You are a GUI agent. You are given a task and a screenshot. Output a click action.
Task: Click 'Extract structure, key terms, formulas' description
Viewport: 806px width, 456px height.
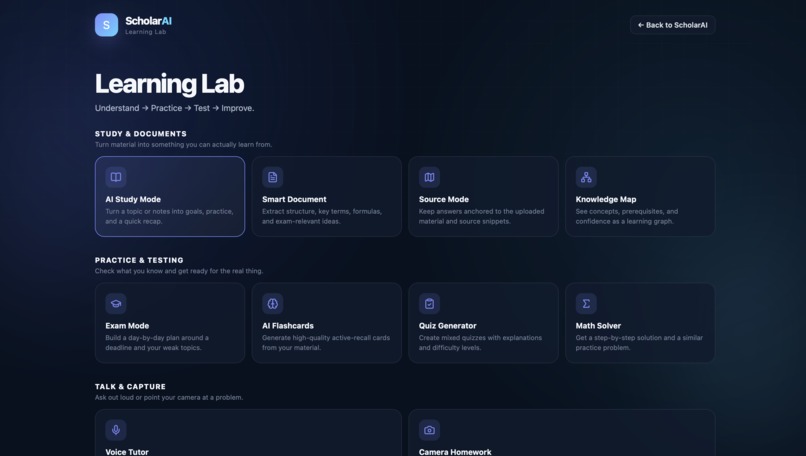click(x=322, y=216)
